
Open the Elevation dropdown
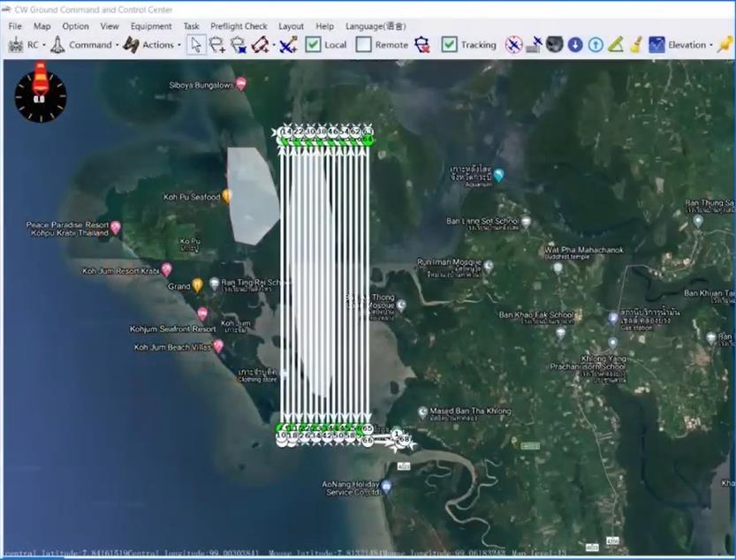pos(686,44)
